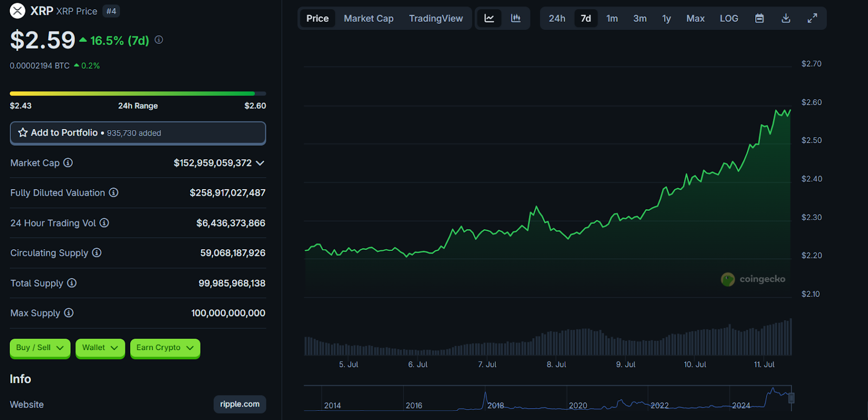The width and height of the screenshot is (868, 420).
Task: Select the TradingView chart tab
Action: click(x=436, y=18)
